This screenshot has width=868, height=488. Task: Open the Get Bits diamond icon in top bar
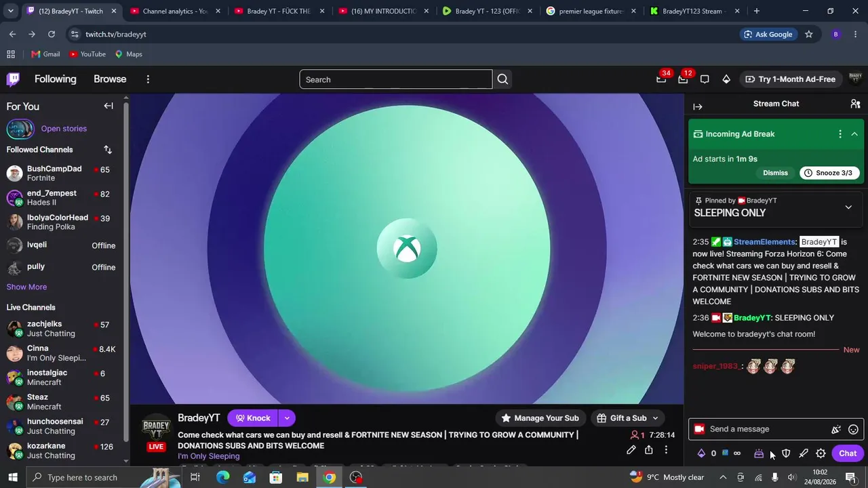pos(726,79)
